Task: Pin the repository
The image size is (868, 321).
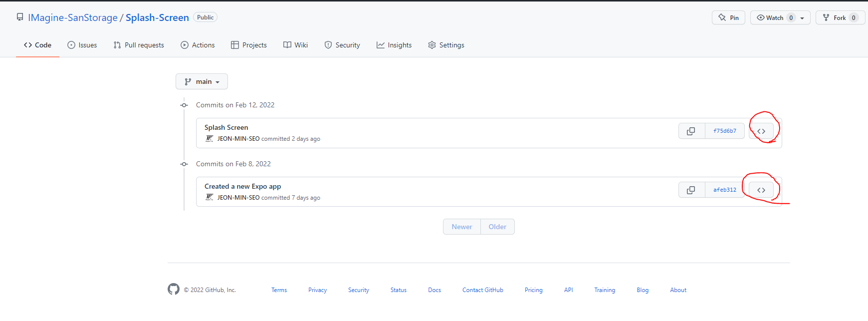Action: (x=728, y=17)
